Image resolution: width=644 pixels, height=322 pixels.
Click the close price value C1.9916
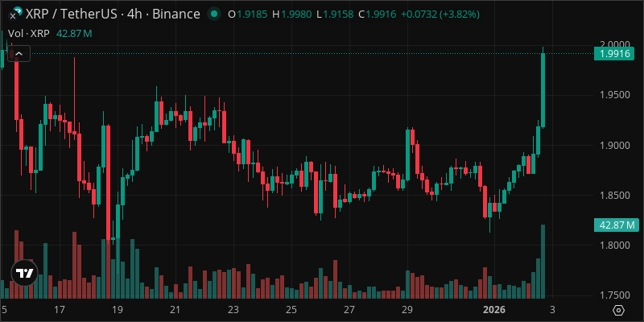pyautogui.click(x=377, y=14)
